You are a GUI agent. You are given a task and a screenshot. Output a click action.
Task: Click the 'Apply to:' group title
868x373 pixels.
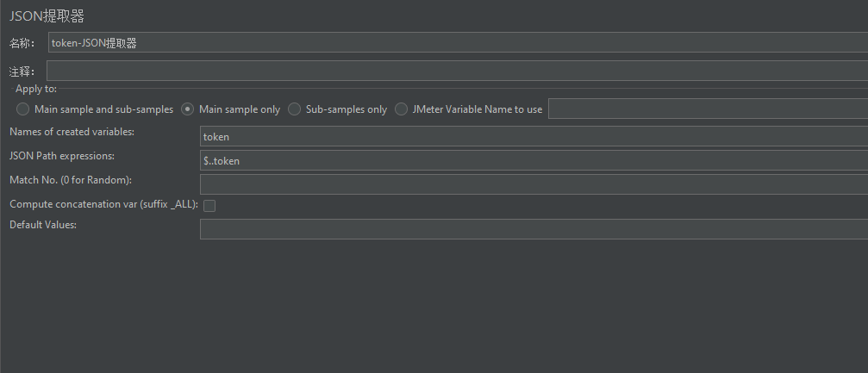(36, 89)
